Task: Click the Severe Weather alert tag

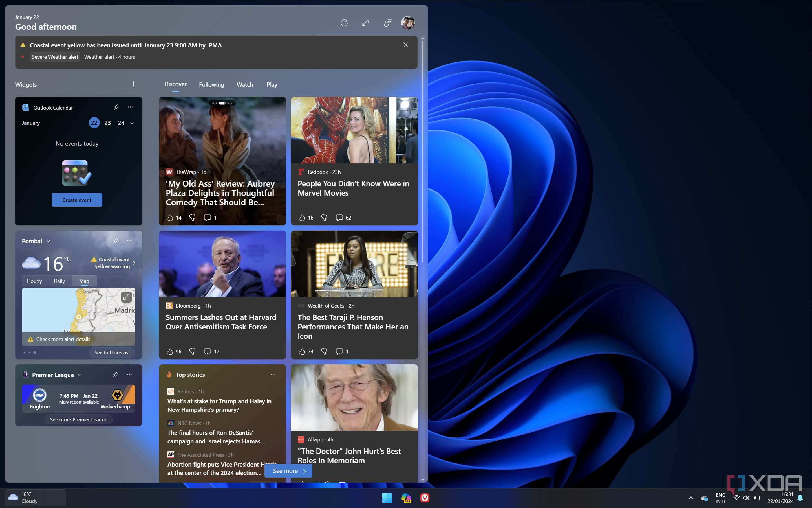Action: (55, 57)
